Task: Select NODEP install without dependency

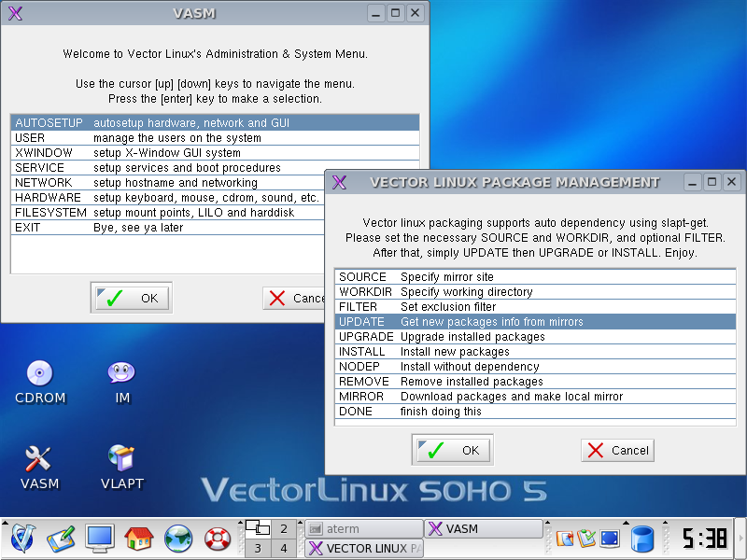Action: click(535, 366)
